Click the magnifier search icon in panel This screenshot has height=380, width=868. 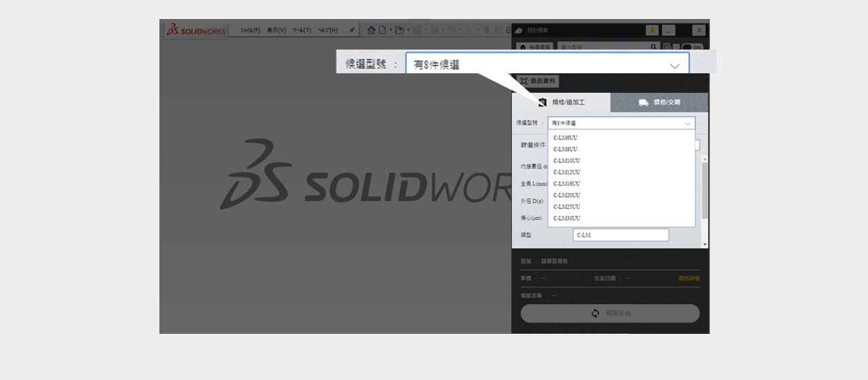[x=654, y=47]
